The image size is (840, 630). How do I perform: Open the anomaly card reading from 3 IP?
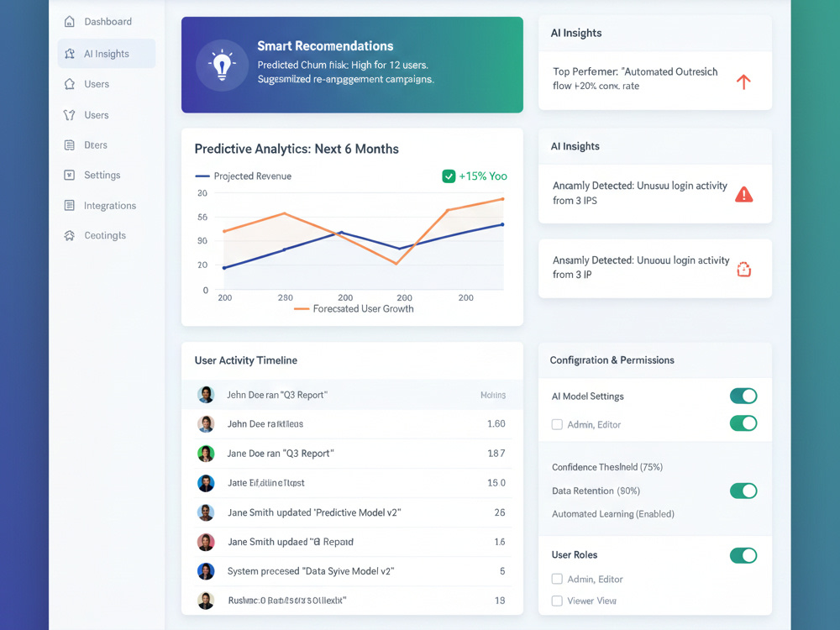(x=654, y=268)
